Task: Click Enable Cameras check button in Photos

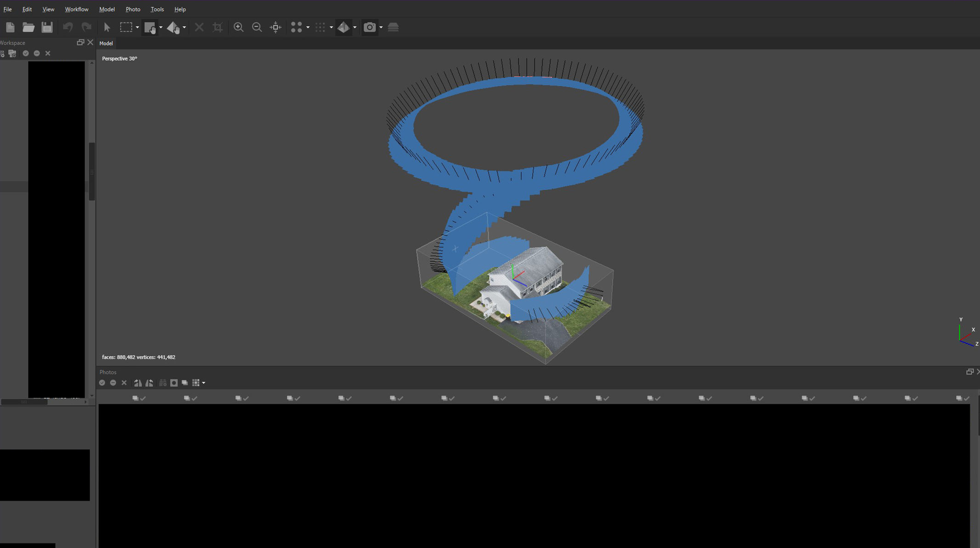Action: (102, 383)
